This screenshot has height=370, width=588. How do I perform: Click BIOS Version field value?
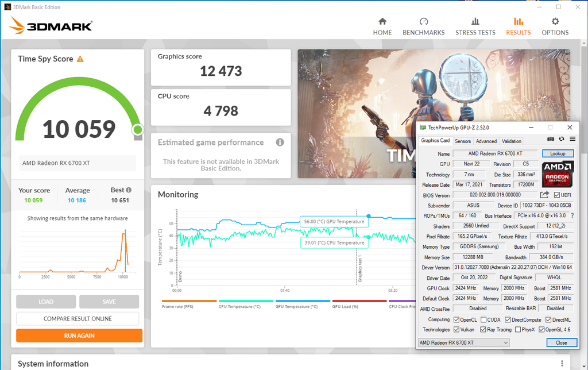(495, 195)
